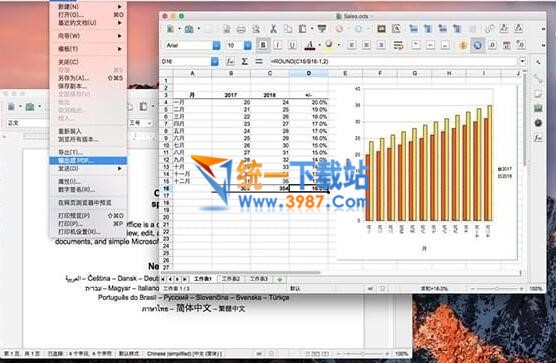Click the Wrap Text icon
The image size is (556, 363).
(399, 45)
